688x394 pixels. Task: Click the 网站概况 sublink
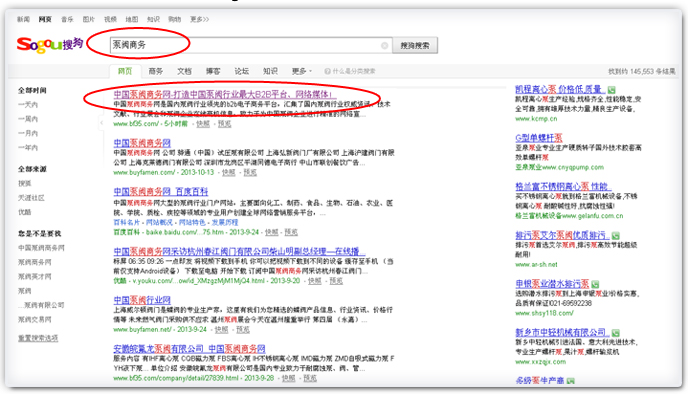tap(159, 222)
